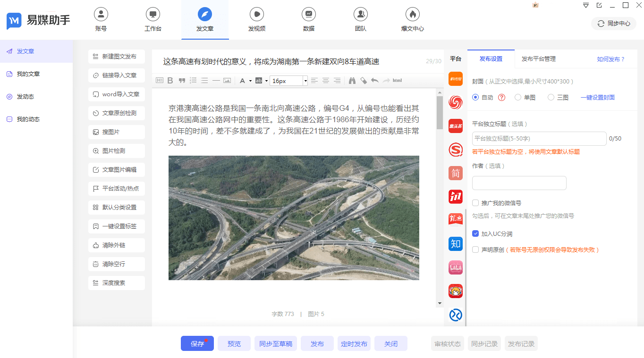Apply blockquote formatting to the text
644x358 pixels.
(181, 80)
